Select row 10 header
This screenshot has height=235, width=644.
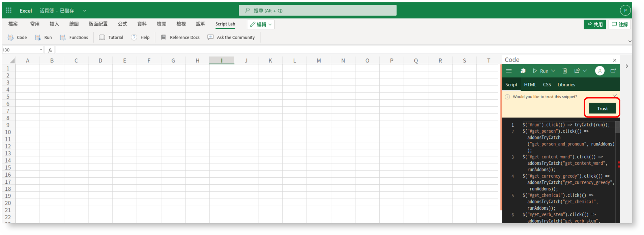tap(8, 132)
